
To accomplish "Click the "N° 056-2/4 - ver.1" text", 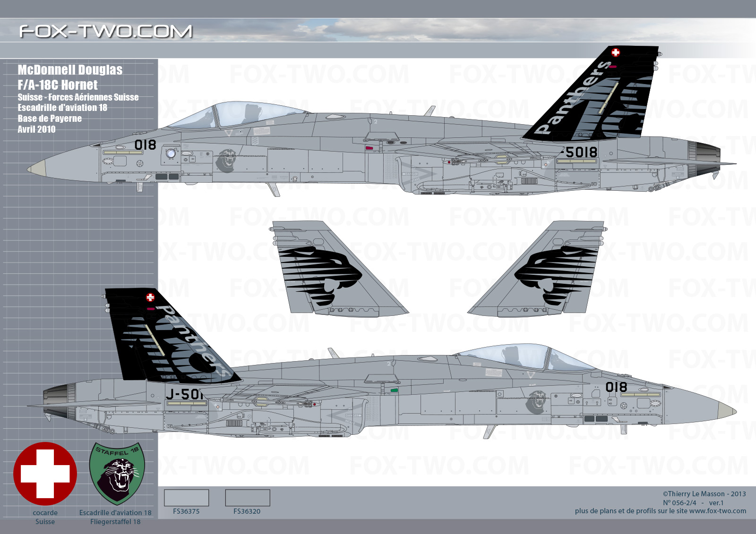I will 693,503.
